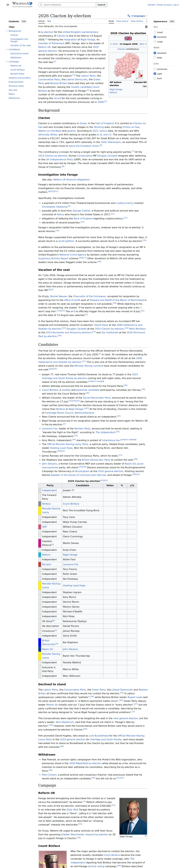This screenshot has height=868, width=186.
Task: Click the Log in link
Action: (176, 5)
